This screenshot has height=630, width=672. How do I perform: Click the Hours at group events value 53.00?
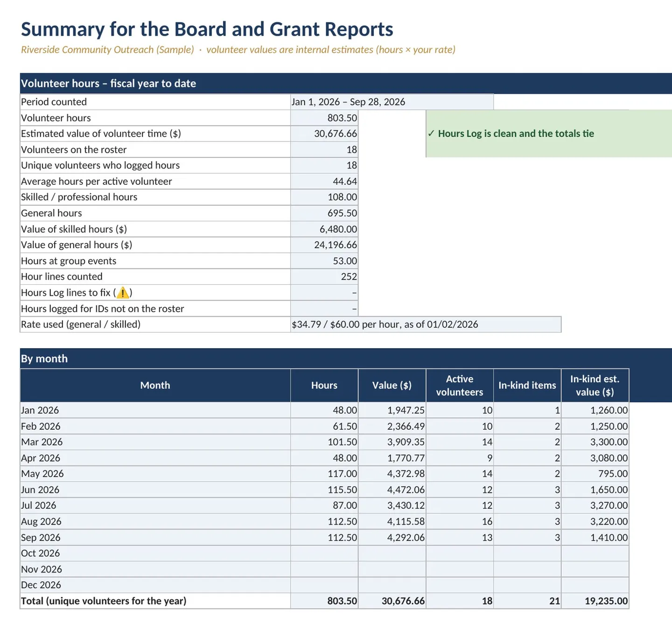coord(324,261)
